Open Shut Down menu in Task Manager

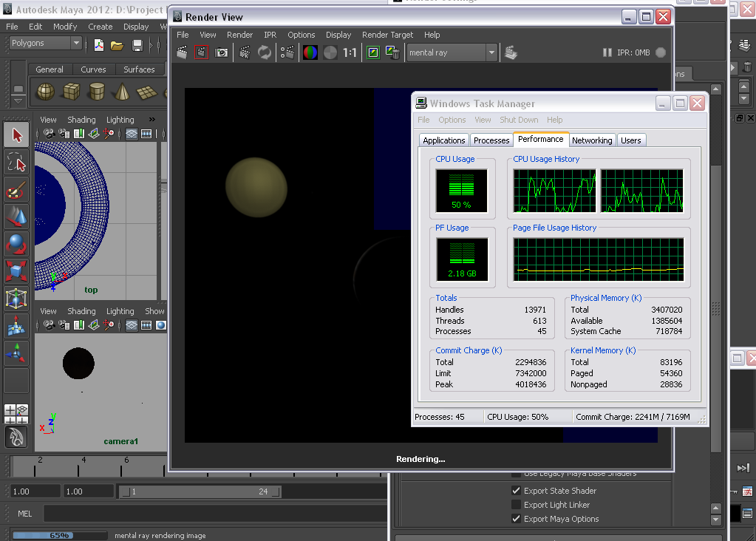(519, 120)
